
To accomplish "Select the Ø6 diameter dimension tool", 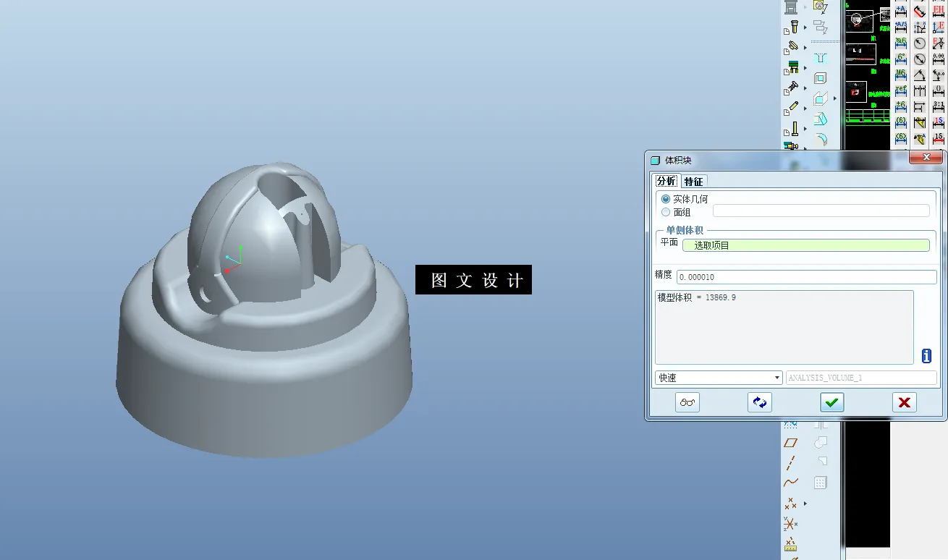I will pyautogui.click(x=900, y=43).
